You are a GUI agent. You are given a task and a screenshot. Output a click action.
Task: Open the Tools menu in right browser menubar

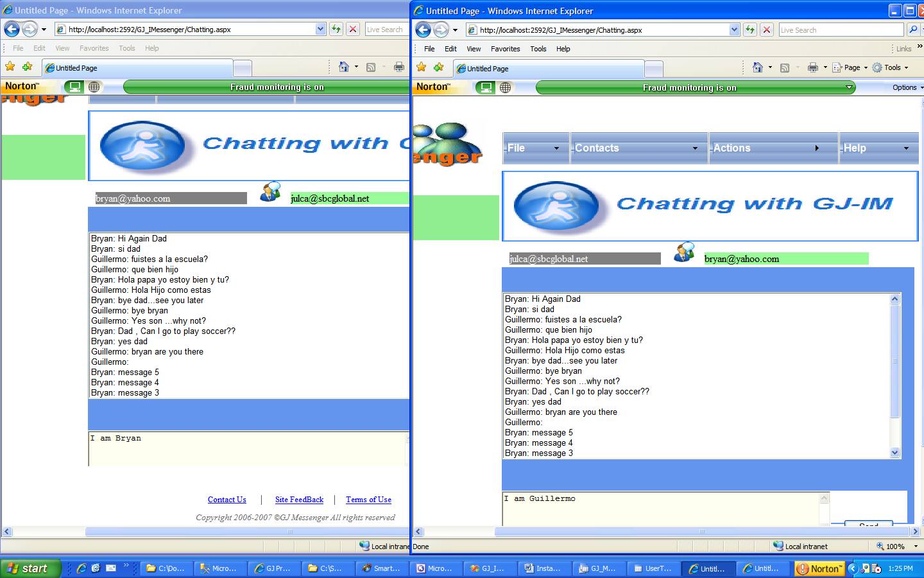click(538, 49)
